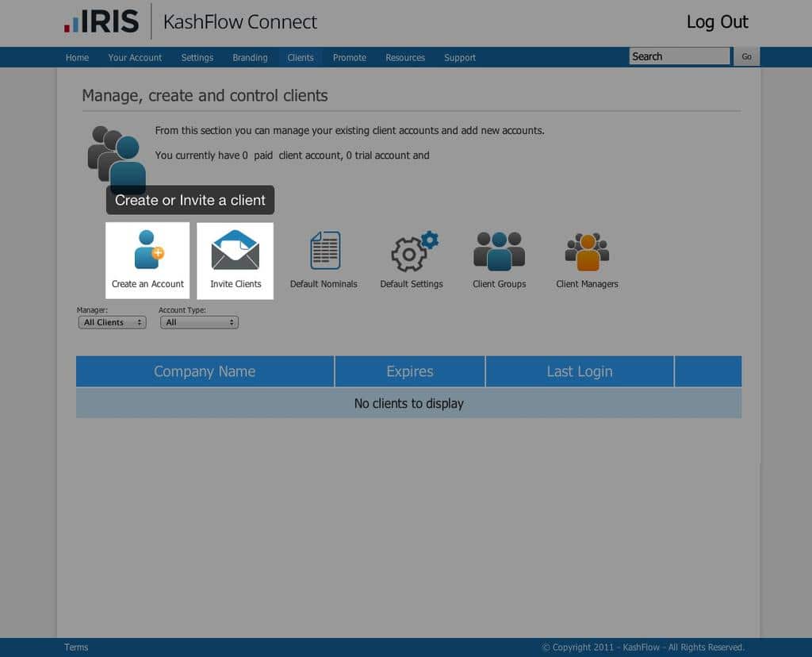Focus the Search input field

click(x=680, y=56)
